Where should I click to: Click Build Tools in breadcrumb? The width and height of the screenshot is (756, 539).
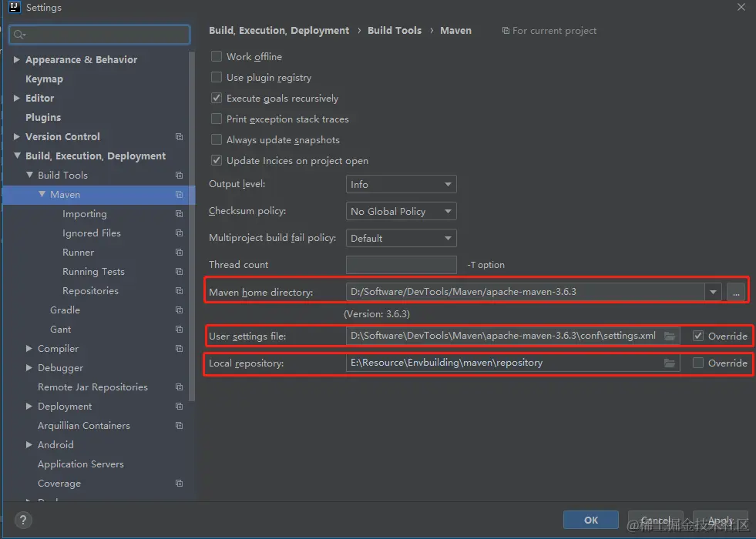pyautogui.click(x=395, y=30)
